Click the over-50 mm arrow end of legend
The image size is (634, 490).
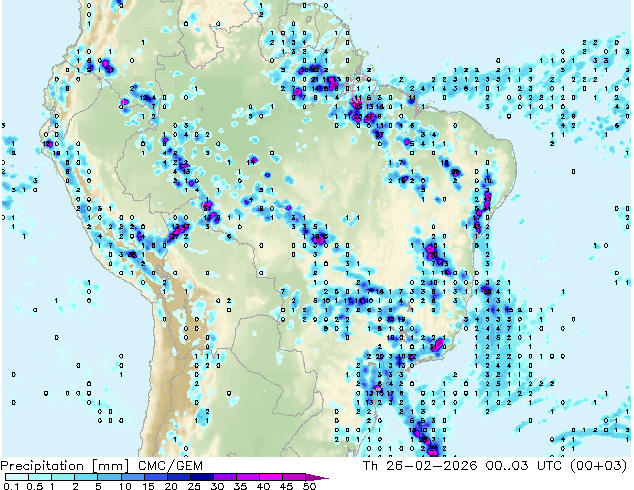coord(317,477)
